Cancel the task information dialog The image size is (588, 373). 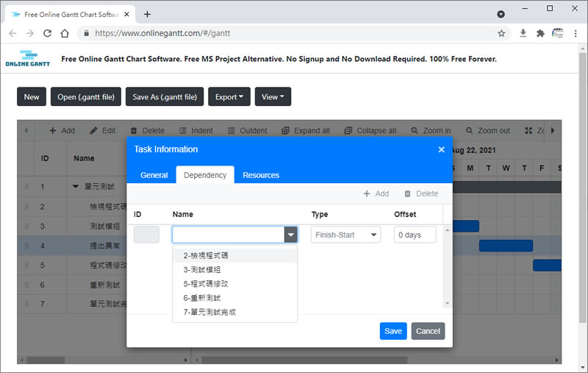(x=428, y=331)
